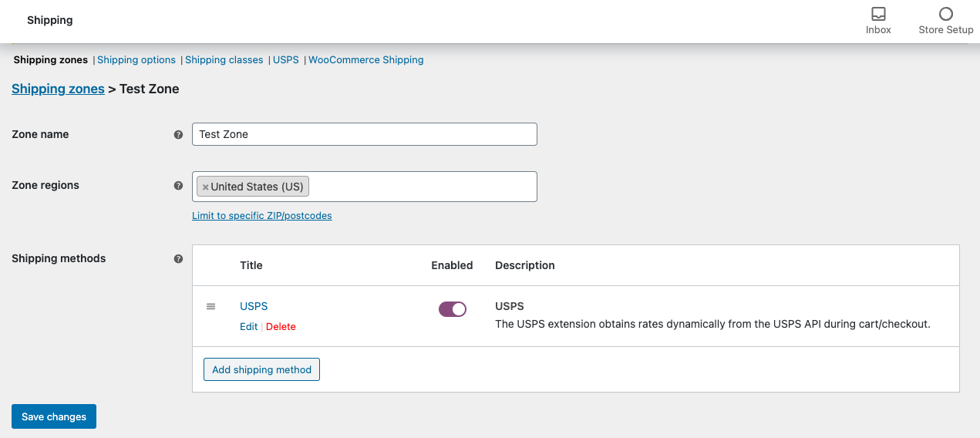Delete the USPS shipping method
This screenshot has height=438, width=980.
[x=281, y=326]
